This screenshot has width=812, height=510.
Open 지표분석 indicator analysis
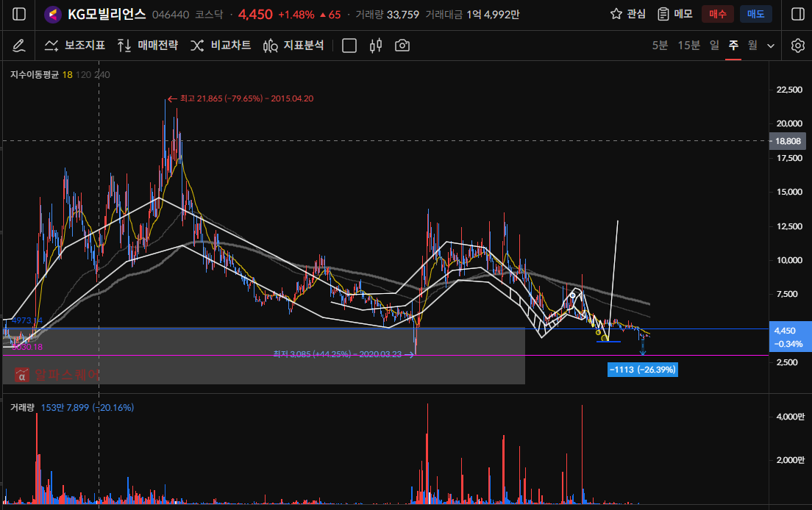(293, 46)
